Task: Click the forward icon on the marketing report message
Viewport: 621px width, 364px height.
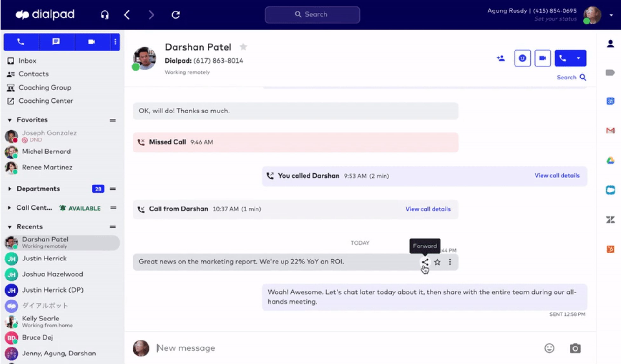Action: (425, 262)
